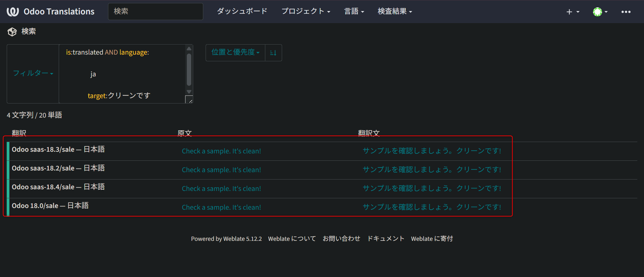Image resolution: width=644 pixels, height=277 pixels.
Task: Open Odoo saas-18.4/sale — 日本語 translation
Action: coord(58,187)
